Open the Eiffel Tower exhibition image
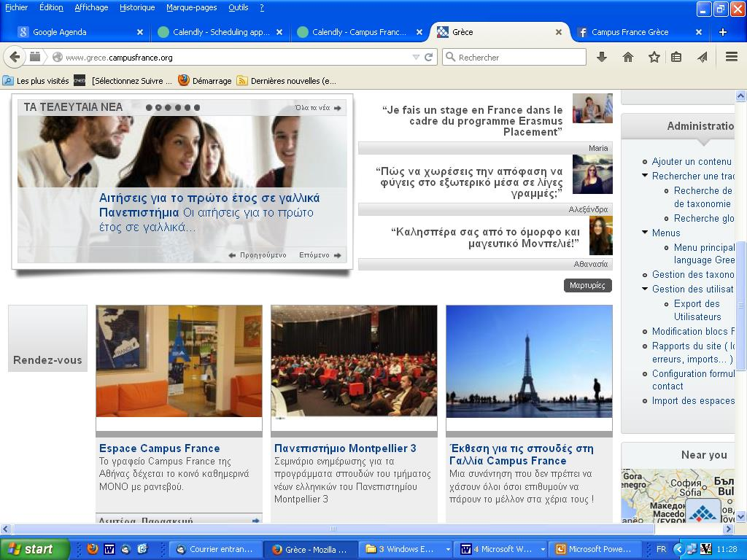 (529, 362)
